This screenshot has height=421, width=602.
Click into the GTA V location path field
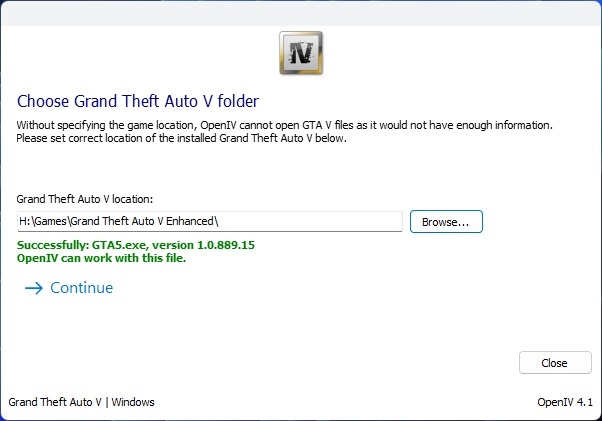tap(210, 221)
